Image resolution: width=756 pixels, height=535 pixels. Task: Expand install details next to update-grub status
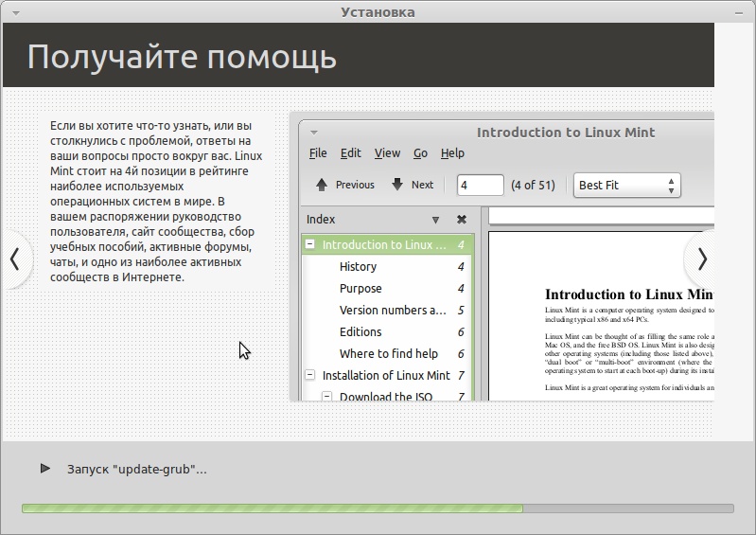[45, 469]
